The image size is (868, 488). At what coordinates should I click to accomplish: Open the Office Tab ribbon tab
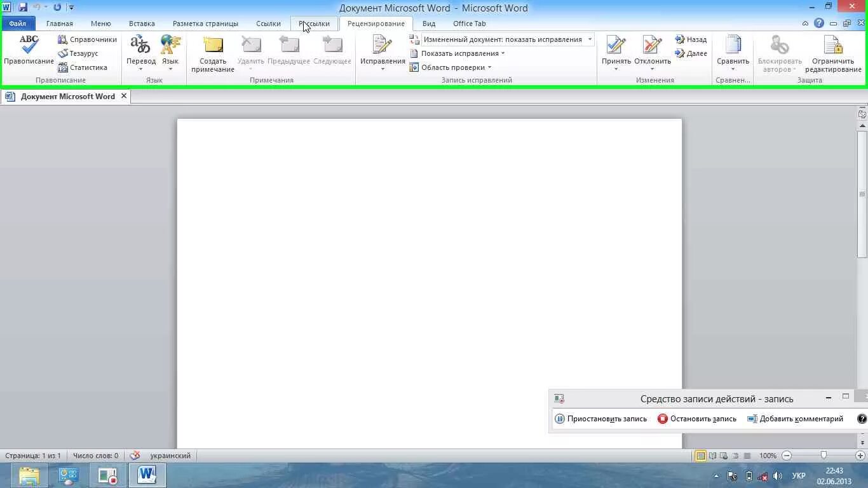click(x=470, y=24)
